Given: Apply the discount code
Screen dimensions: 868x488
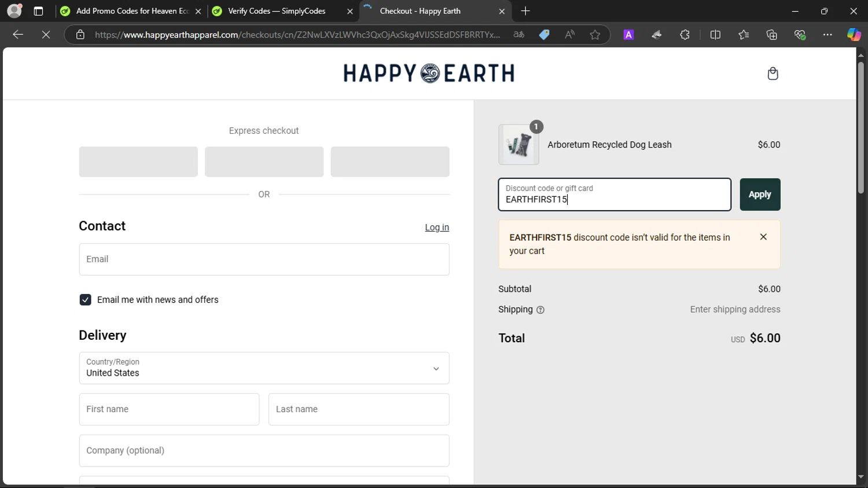Looking at the screenshot, I should tap(760, 195).
